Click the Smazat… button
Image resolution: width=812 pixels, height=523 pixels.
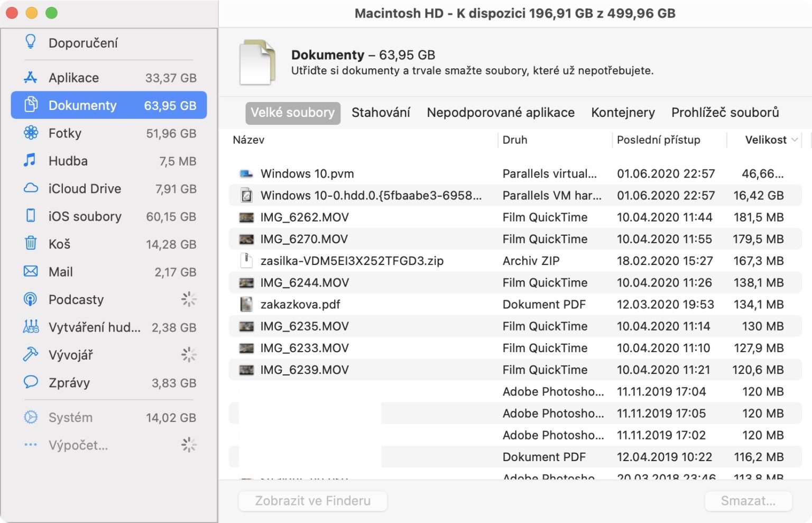[x=748, y=501]
